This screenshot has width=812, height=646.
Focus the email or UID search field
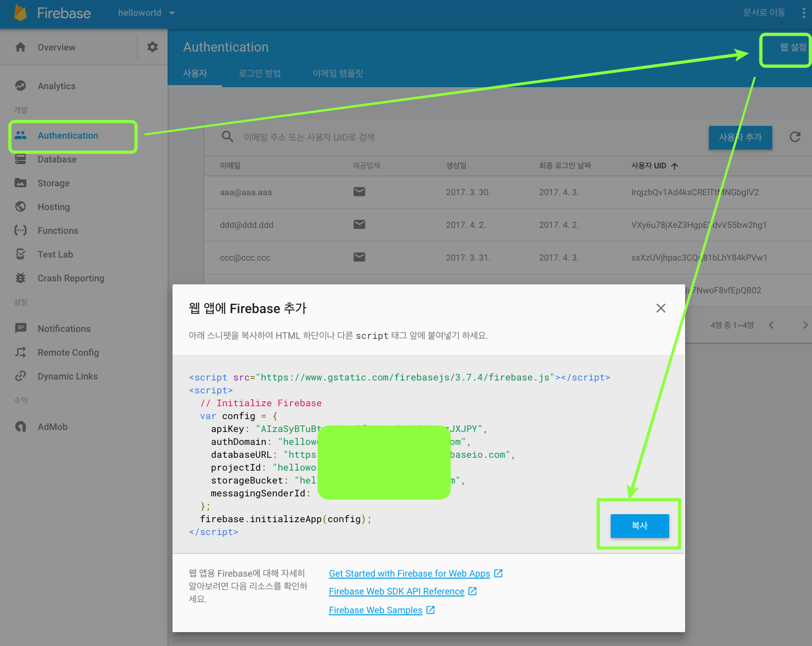tap(309, 137)
